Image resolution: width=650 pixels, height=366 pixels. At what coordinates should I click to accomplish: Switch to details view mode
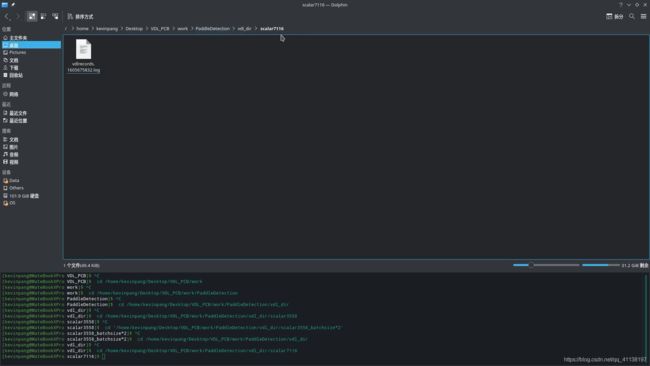(x=55, y=17)
